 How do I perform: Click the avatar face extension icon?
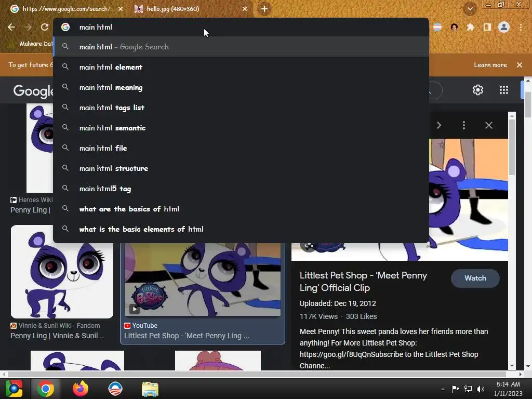454,27
